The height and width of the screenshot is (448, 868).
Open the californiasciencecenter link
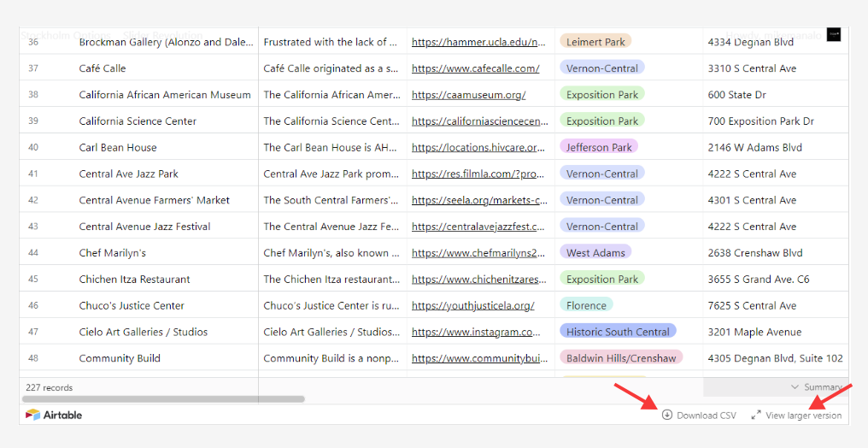click(x=480, y=121)
